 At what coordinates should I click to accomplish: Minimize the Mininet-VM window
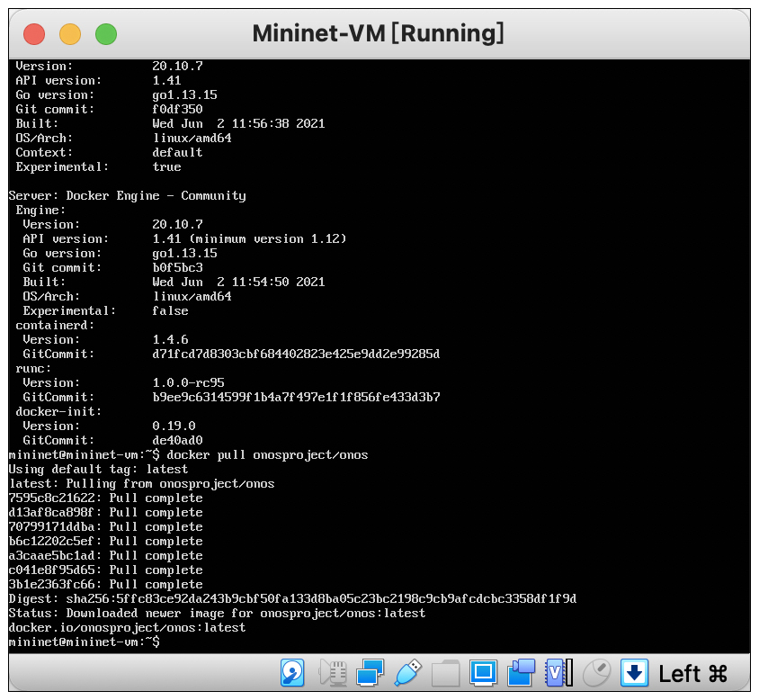70,34
